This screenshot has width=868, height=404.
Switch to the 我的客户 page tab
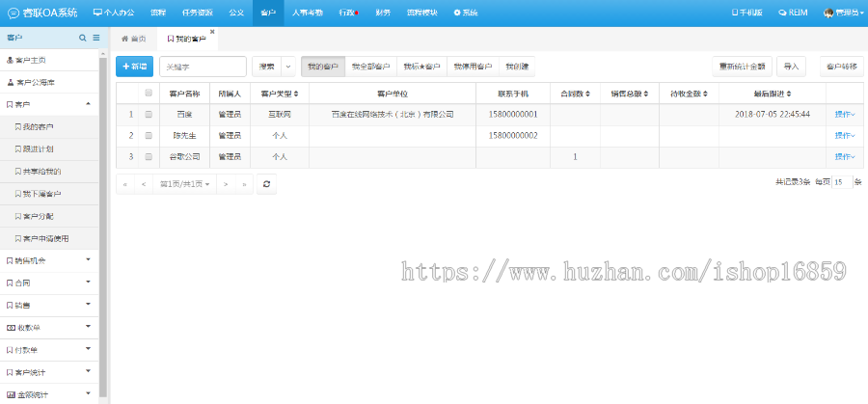tap(186, 39)
